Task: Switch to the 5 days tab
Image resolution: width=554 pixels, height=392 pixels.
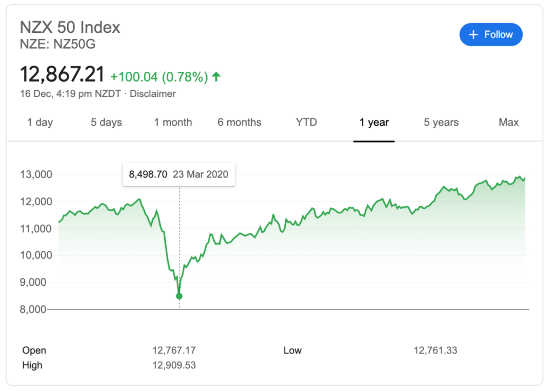Action: [x=106, y=122]
